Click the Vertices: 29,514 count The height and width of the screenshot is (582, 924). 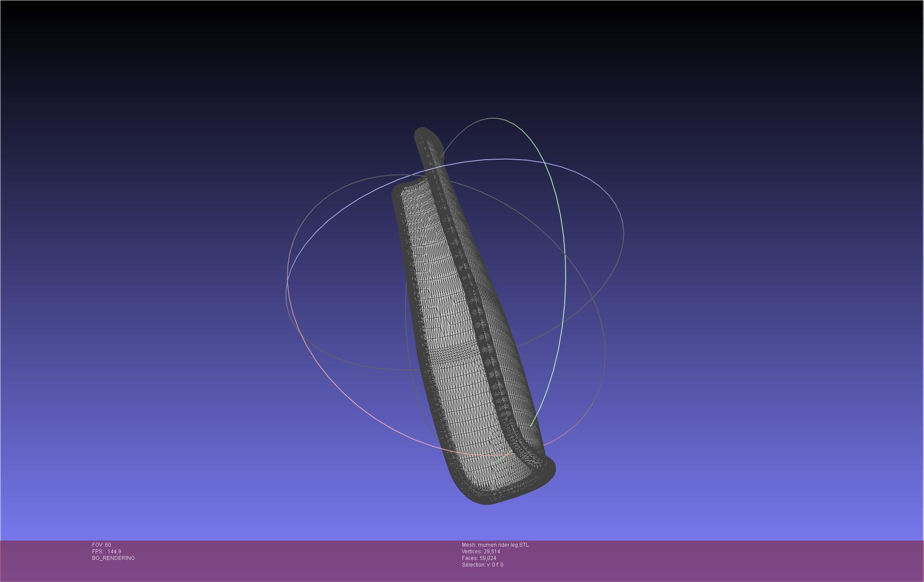pyautogui.click(x=481, y=552)
